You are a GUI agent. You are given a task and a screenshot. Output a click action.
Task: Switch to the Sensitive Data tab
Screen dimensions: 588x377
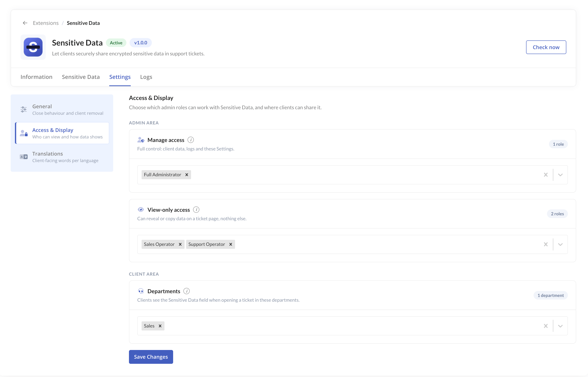[81, 77]
